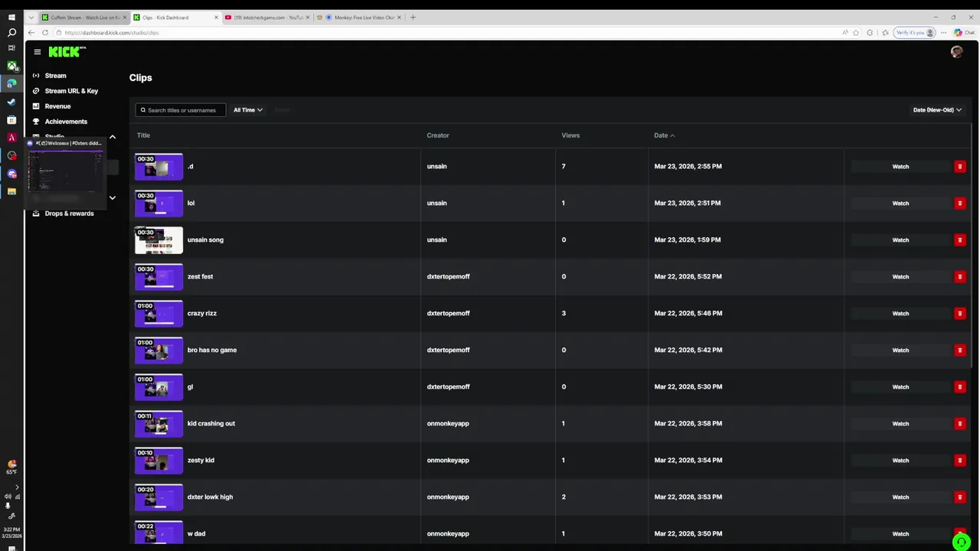Open Microsoft Store taskbar icon

pos(11,120)
